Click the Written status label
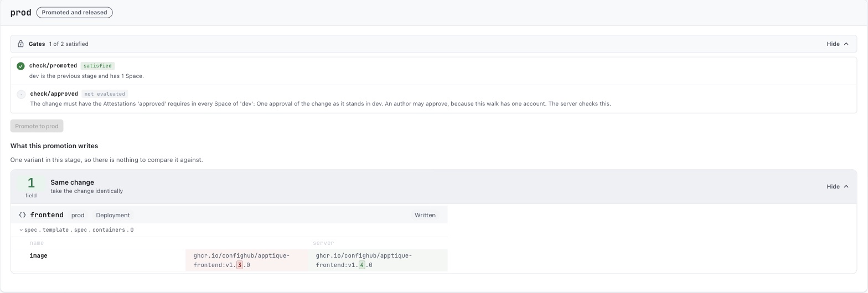 pyautogui.click(x=425, y=215)
